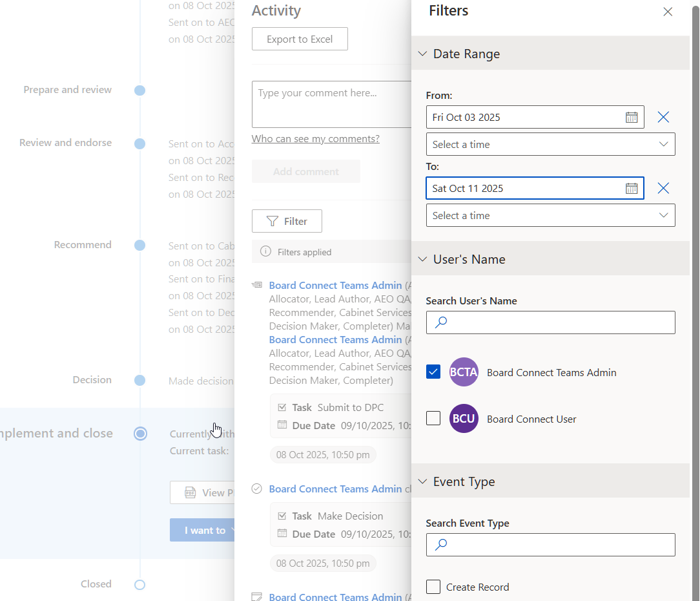Image resolution: width=700 pixels, height=601 pixels.
Task: Collapse the Event Type section
Action: pyautogui.click(x=422, y=481)
